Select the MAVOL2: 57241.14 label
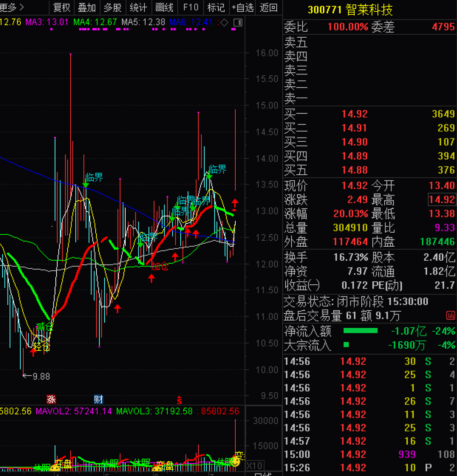Image resolution: width=457 pixels, height=476 pixels. pos(74,411)
